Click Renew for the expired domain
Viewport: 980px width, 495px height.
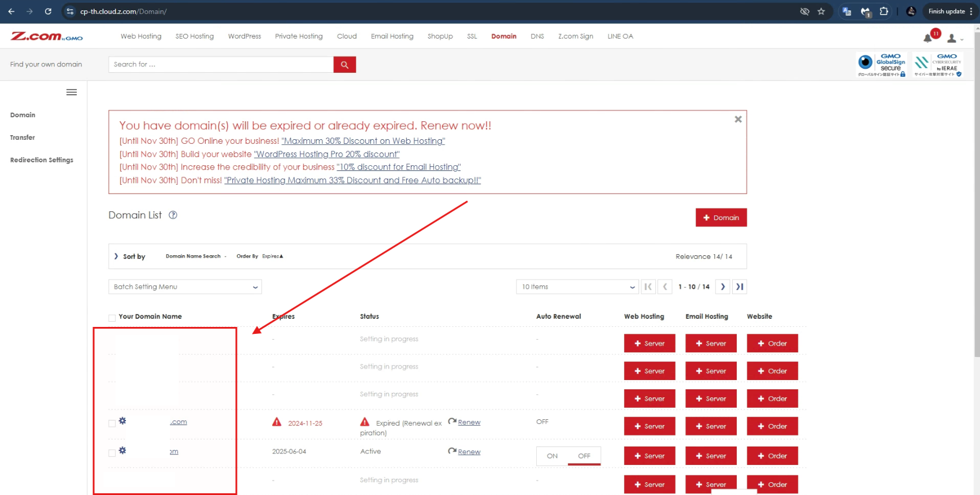point(469,422)
